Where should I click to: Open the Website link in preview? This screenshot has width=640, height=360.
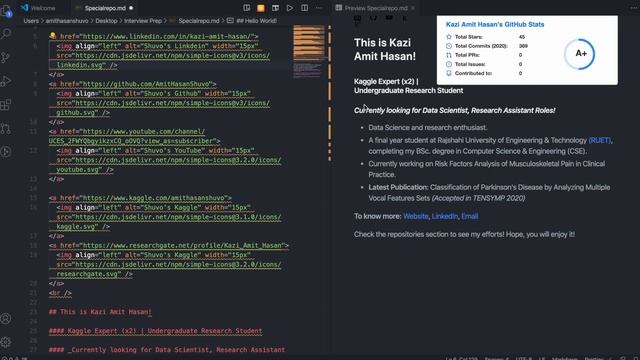[x=416, y=216]
